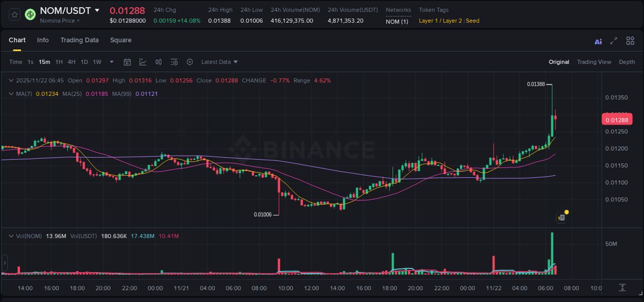Click the Seed token tag
The image size is (644, 302).
472,21
